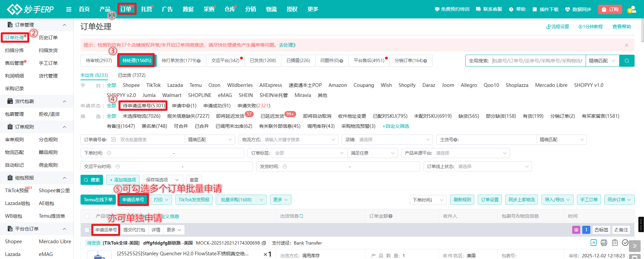Click the circled checkmark icon in the order row

tap(625, 243)
